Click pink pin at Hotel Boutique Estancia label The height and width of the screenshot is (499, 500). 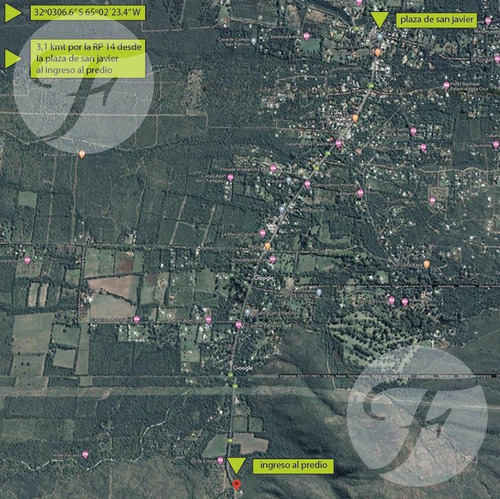(x=446, y=86)
